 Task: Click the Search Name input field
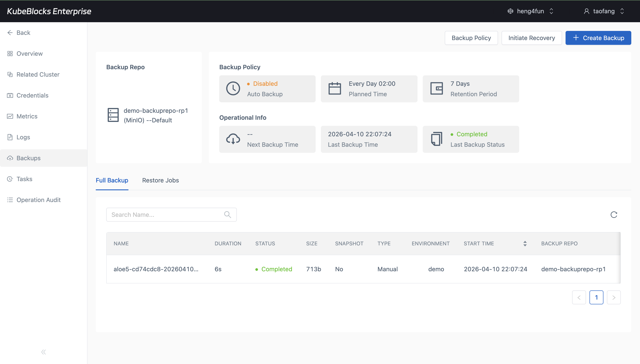pyautogui.click(x=172, y=214)
